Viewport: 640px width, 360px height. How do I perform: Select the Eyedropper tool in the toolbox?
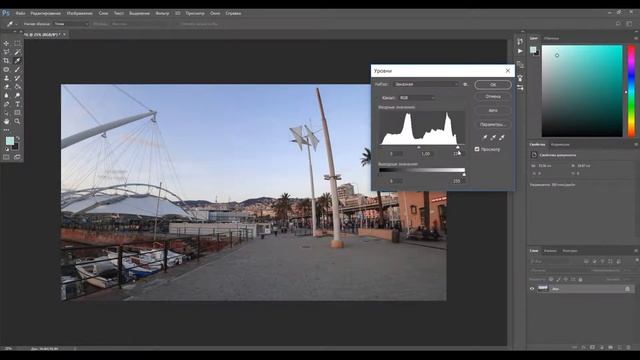[18, 60]
